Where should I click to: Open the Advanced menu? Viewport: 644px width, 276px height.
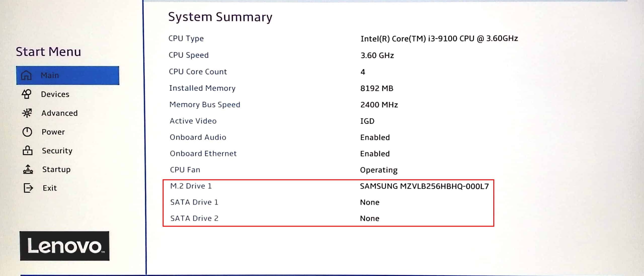pyautogui.click(x=60, y=113)
